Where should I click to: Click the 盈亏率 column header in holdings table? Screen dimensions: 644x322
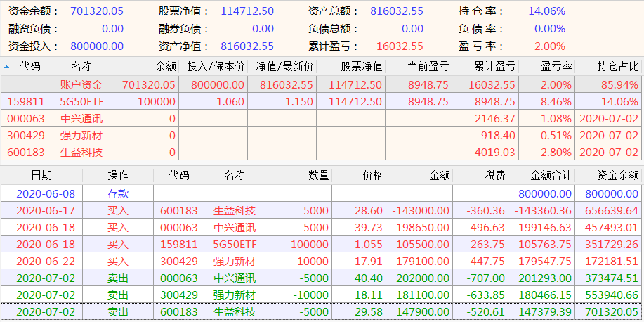[x=556, y=66]
